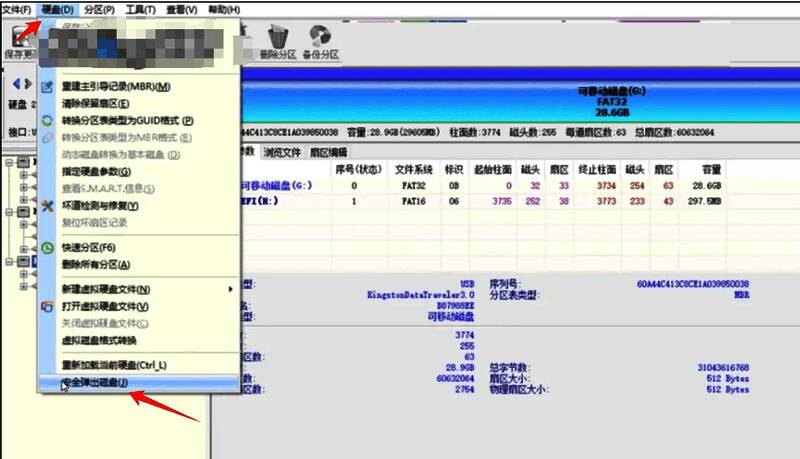Click Reload Current Hard Disk (Ctrl_L)
This screenshot has height=459, width=800.
114,364
